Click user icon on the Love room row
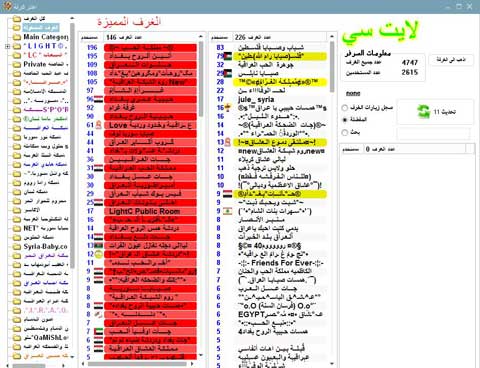This screenshot has height=368, width=480. pyautogui.click(x=98, y=125)
